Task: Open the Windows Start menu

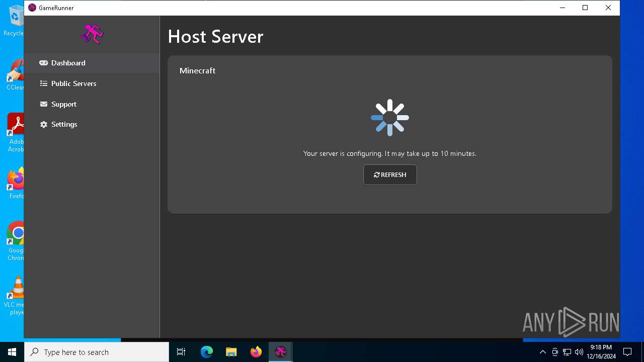Action: [12, 352]
